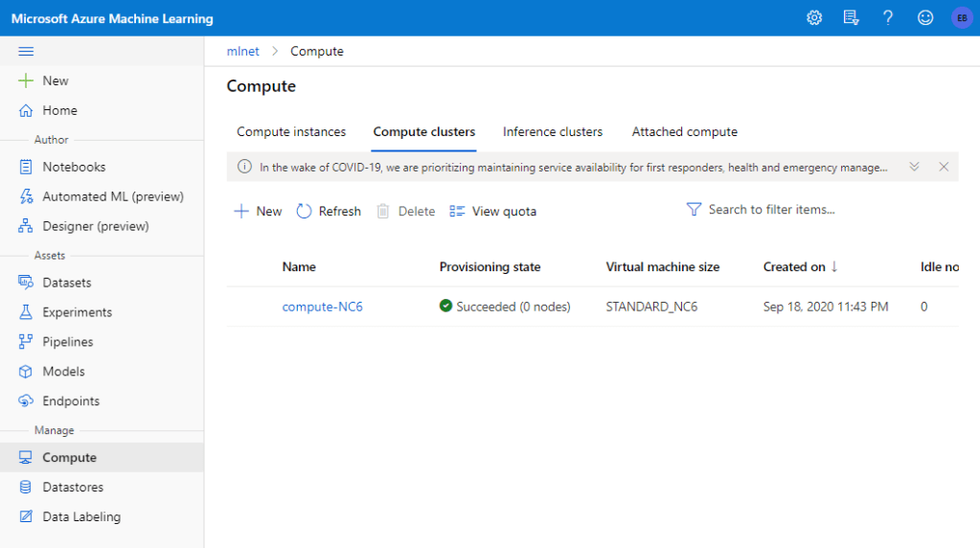Collapse sidebar using the hamburger menu icon

click(26, 52)
